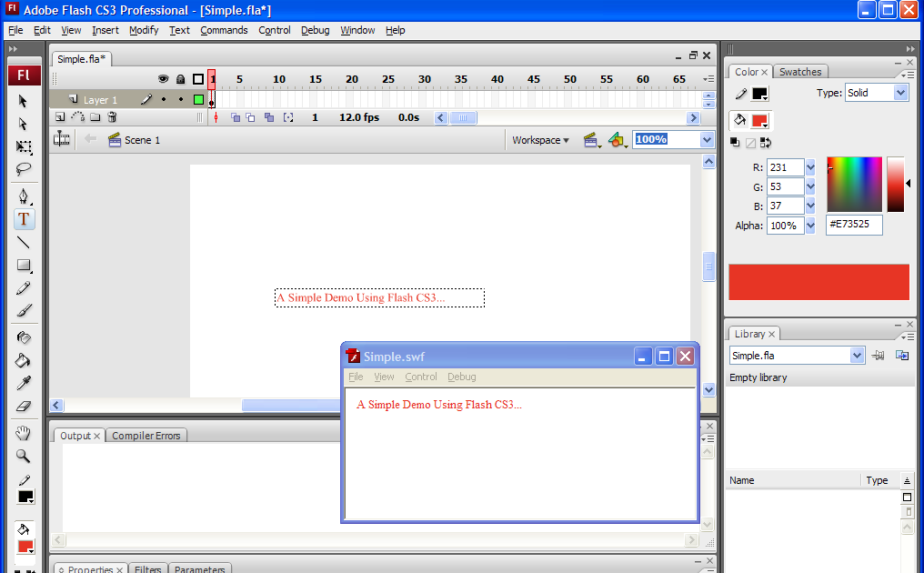Select the Eraser tool

point(24,407)
